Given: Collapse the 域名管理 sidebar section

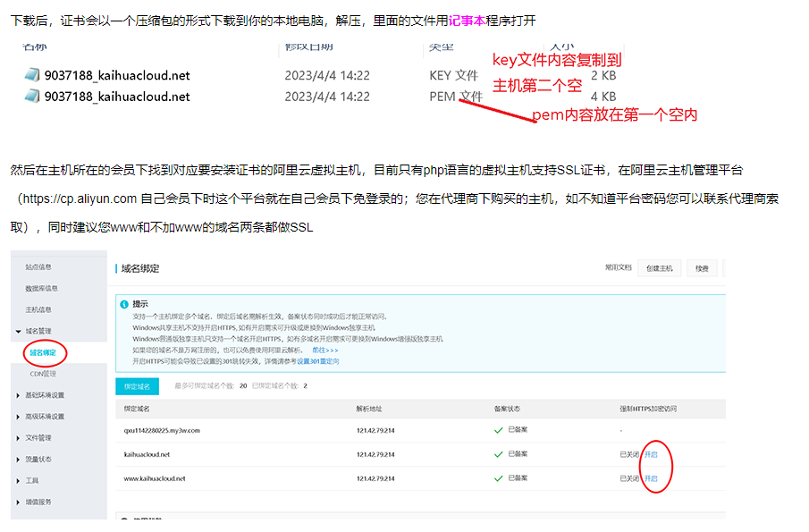Looking at the screenshot, I should point(39,331).
